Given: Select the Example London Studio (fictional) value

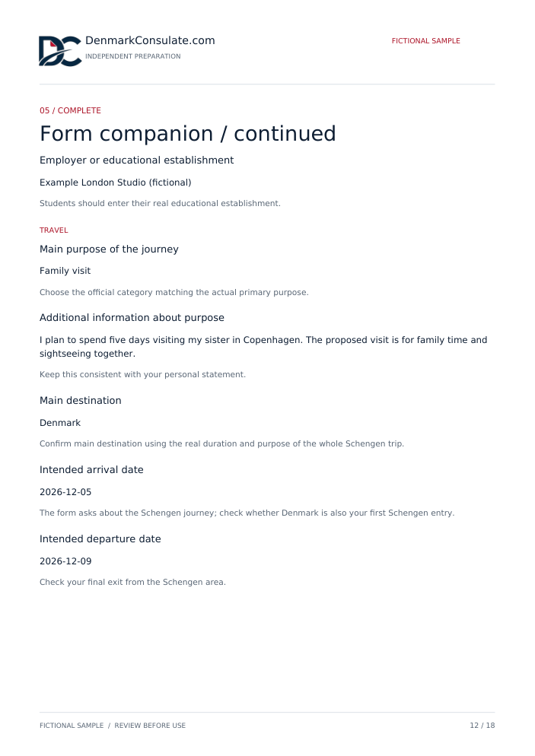Looking at the screenshot, I should tap(116, 183).
